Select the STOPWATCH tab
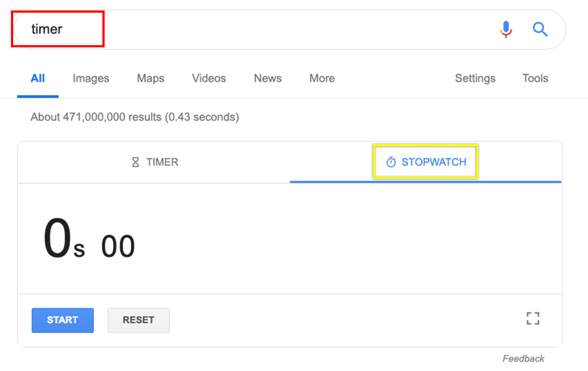This screenshot has width=588, height=371. click(426, 162)
